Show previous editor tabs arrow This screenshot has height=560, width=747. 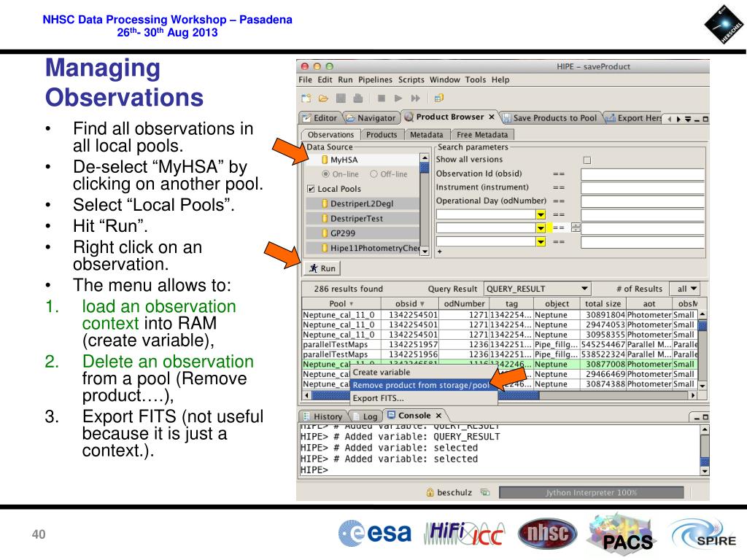coord(670,119)
